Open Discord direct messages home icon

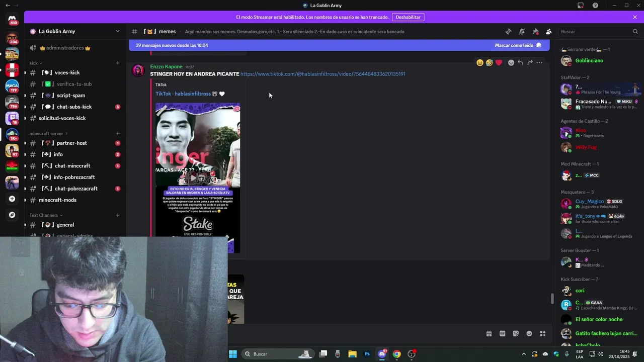(12, 19)
